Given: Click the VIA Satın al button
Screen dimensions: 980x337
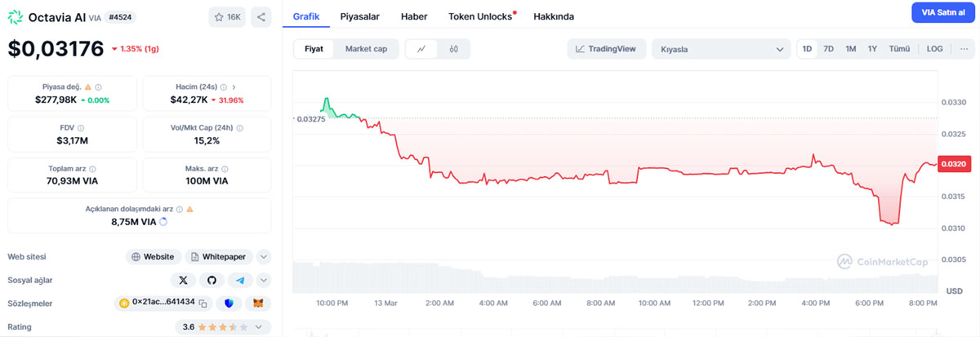Looking at the screenshot, I should [x=942, y=13].
